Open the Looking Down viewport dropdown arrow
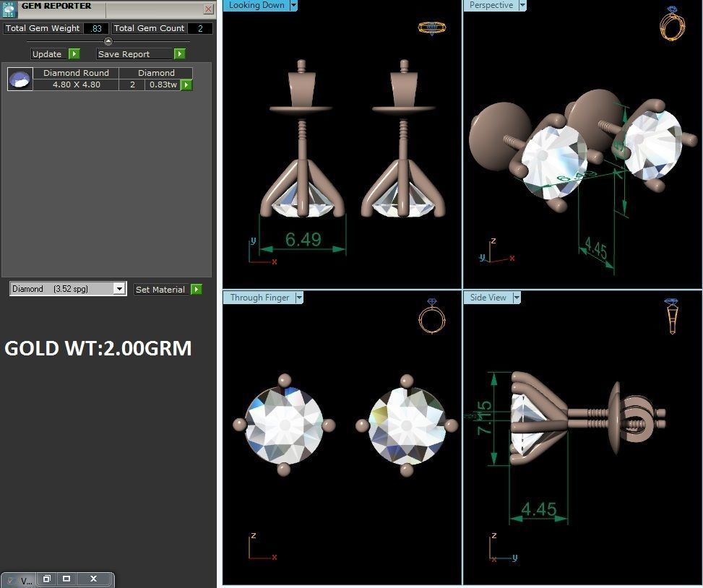This screenshot has width=703, height=588. point(293,5)
